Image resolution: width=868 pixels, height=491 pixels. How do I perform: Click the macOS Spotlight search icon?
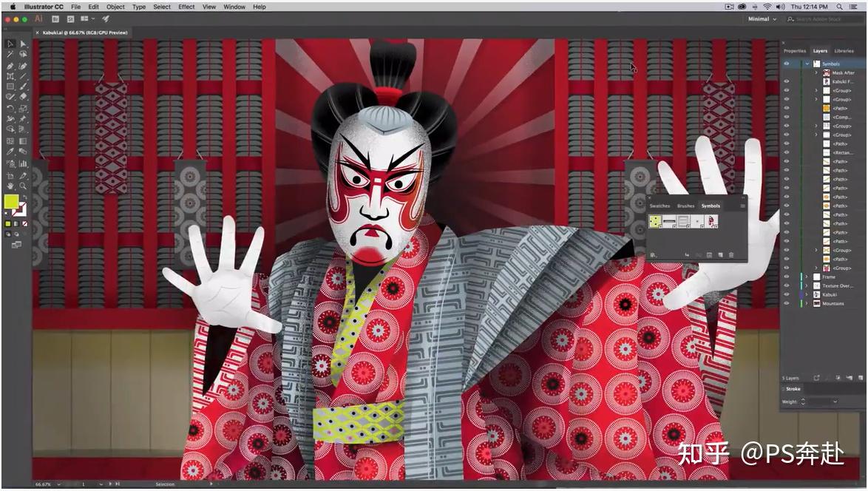pyautogui.click(x=839, y=7)
